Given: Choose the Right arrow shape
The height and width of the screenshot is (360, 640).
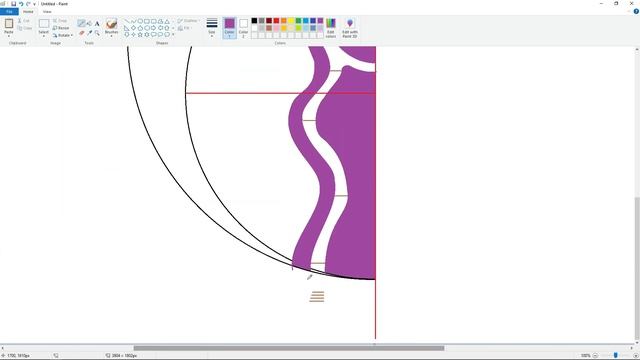Looking at the screenshot, I should (153, 28).
